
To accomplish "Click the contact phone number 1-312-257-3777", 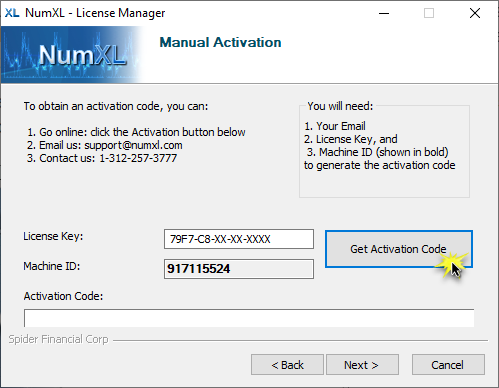I will coord(138,158).
